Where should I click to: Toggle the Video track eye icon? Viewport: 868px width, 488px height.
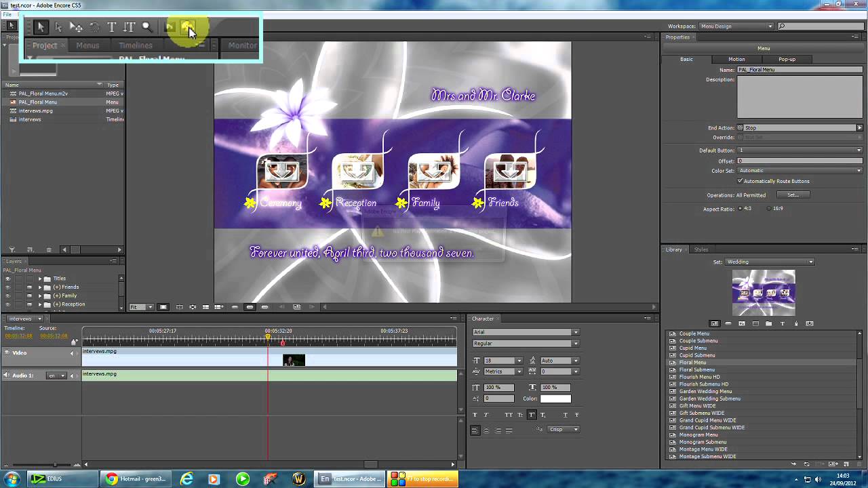pos(7,352)
